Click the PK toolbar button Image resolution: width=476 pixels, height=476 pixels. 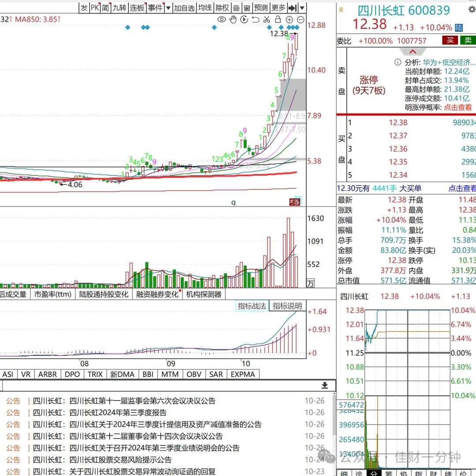point(95,8)
